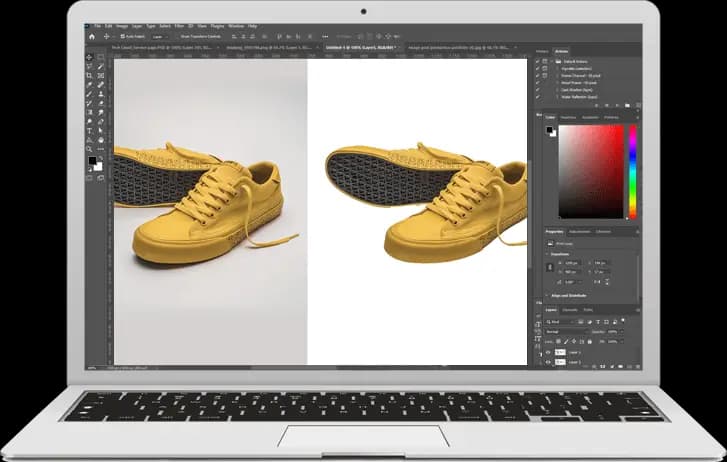Collapse the Default Actions folder

coord(551,61)
